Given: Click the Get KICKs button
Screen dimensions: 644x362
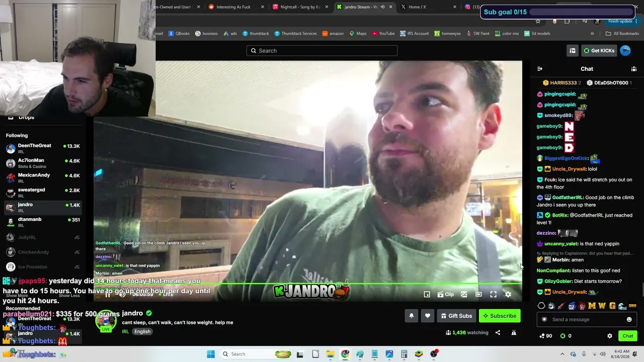Looking at the screenshot, I should click(x=599, y=51).
